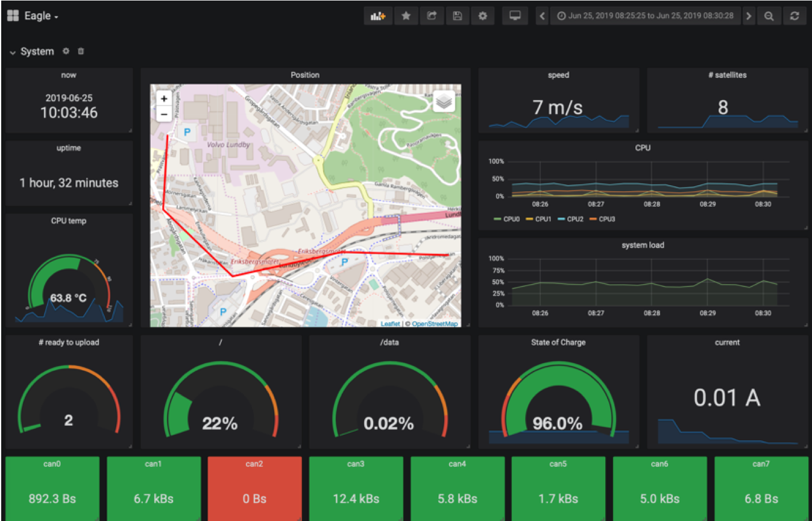Refresh the dashboard
Screen dimensions: 812x521
pos(795,16)
